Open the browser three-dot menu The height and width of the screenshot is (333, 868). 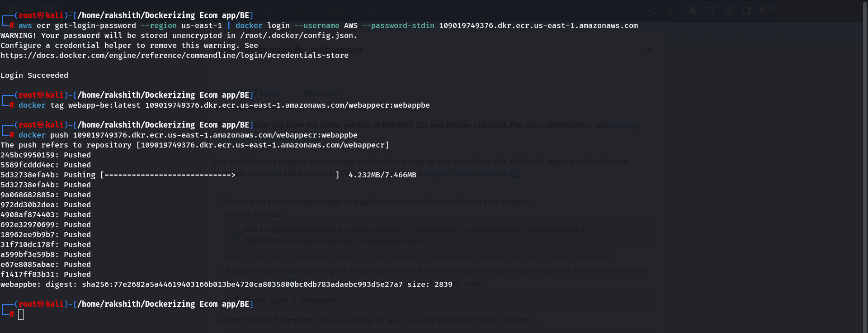click(x=856, y=11)
